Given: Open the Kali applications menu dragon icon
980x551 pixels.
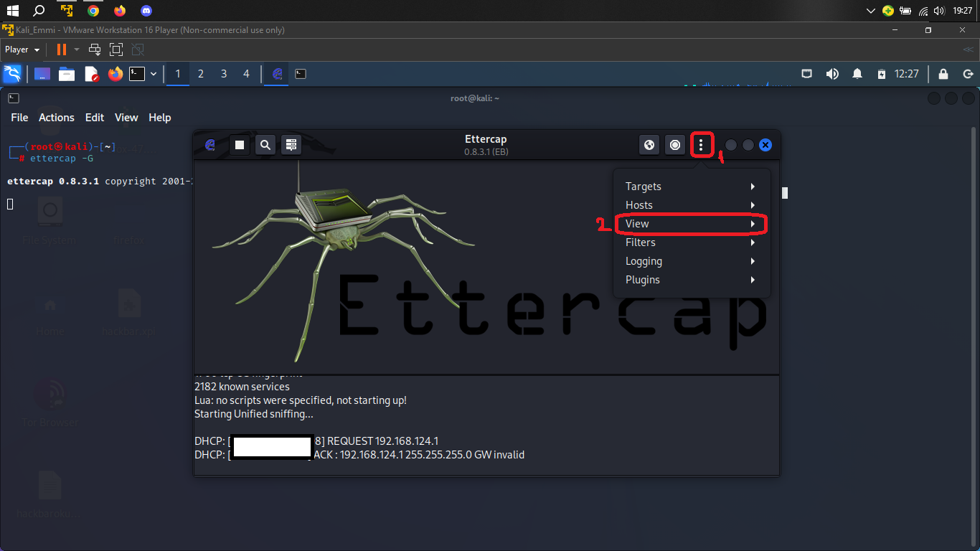Looking at the screenshot, I should click(x=12, y=74).
